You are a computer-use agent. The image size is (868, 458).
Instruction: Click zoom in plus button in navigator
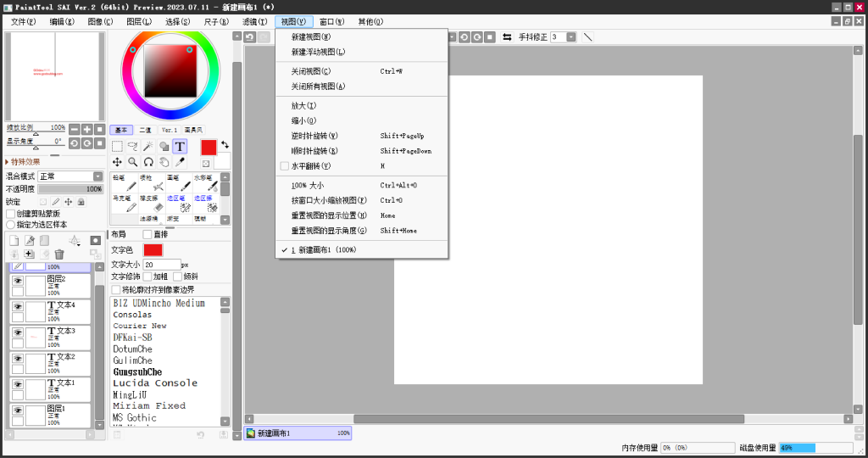click(x=87, y=129)
